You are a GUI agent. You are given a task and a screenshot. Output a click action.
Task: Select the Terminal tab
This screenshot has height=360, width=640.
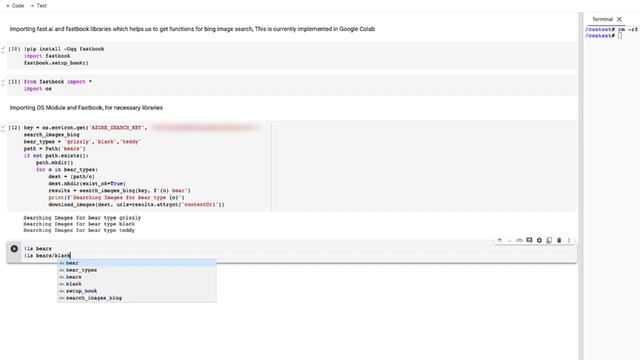(602, 19)
